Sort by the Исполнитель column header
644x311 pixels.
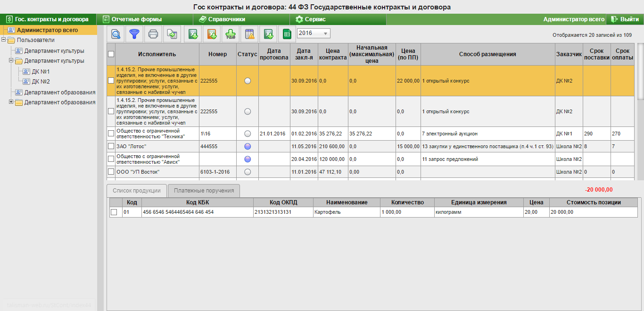(157, 54)
